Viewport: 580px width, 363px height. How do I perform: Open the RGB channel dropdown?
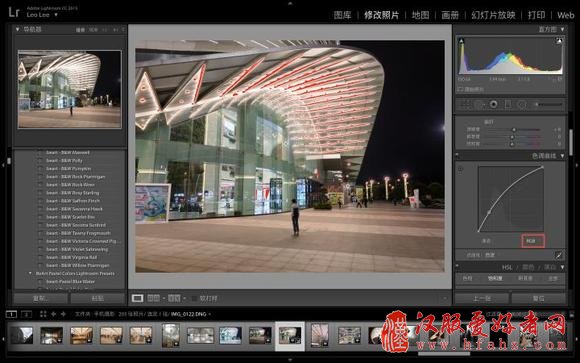coord(533,241)
